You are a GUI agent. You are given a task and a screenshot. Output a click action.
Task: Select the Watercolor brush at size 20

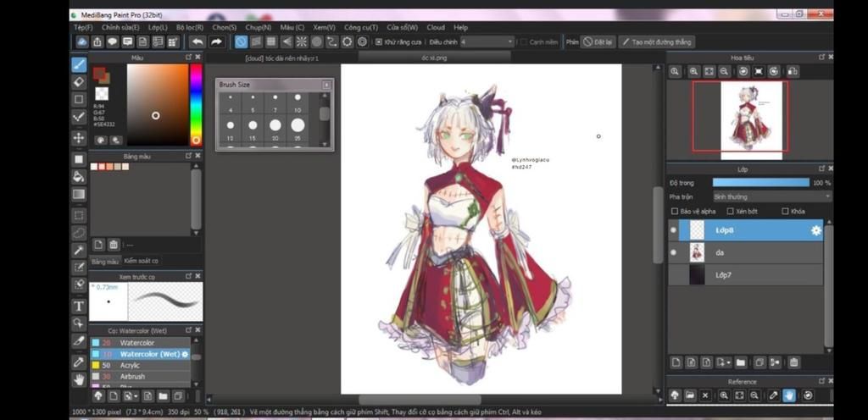click(141, 343)
